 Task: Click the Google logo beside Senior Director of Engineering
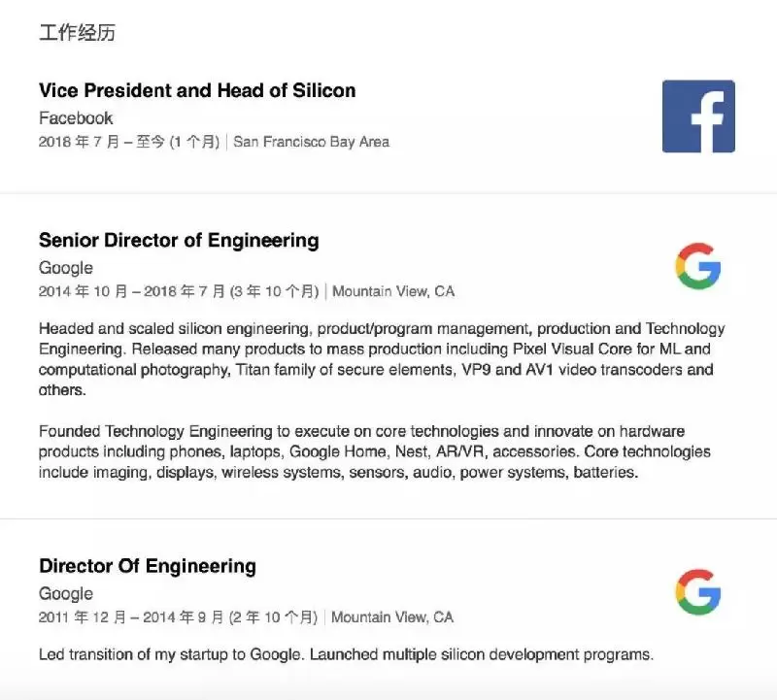click(x=697, y=267)
